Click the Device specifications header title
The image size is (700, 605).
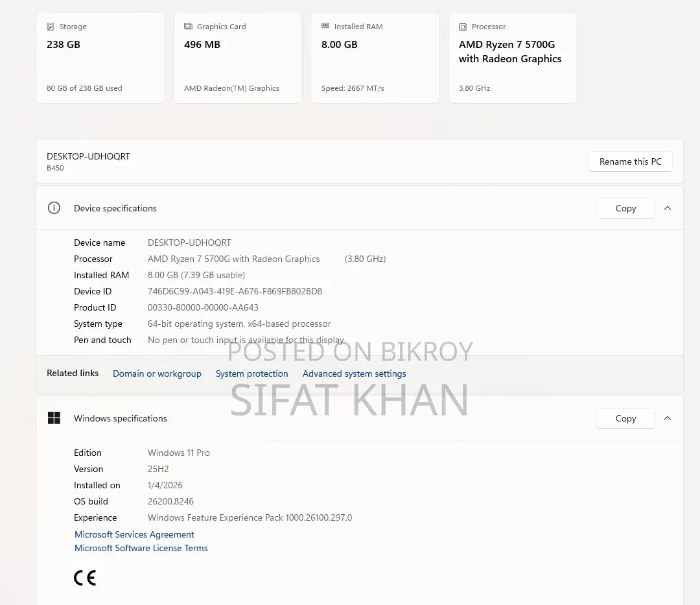115,209
